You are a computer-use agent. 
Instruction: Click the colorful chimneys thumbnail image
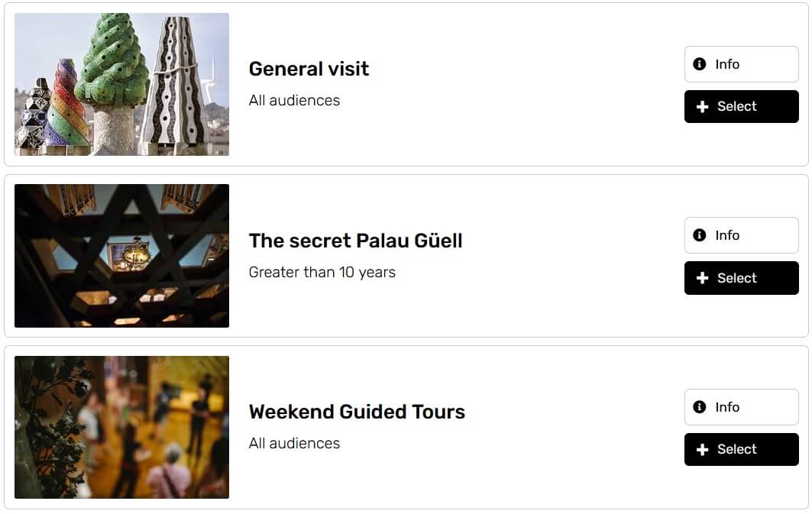pyautogui.click(x=121, y=84)
